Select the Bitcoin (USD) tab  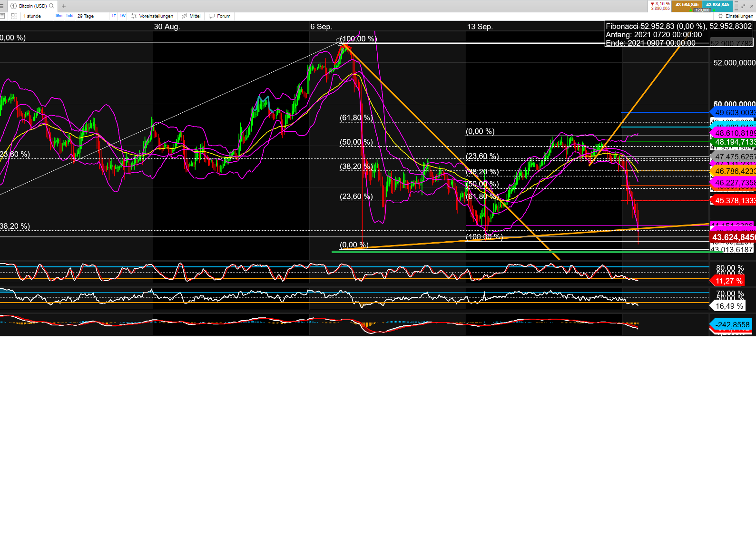(32, 6)
